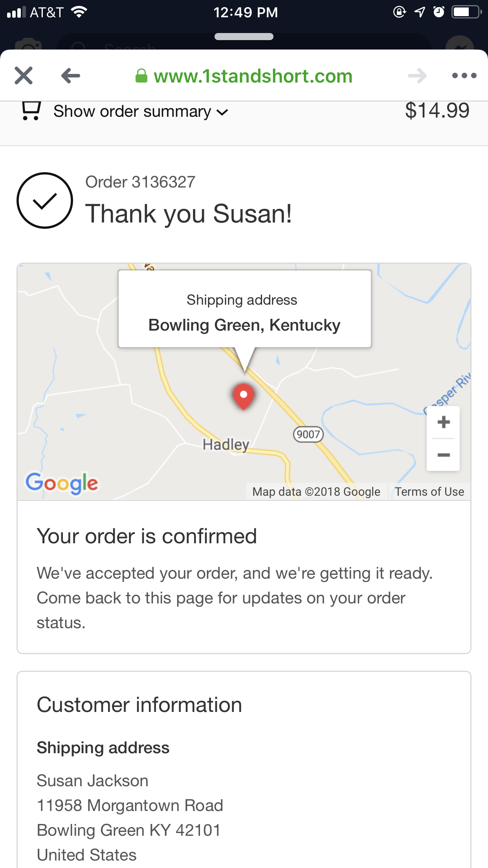Tap the 9007 route marker on map
This screenshot has height=868, width=488.
click(308, 434)
